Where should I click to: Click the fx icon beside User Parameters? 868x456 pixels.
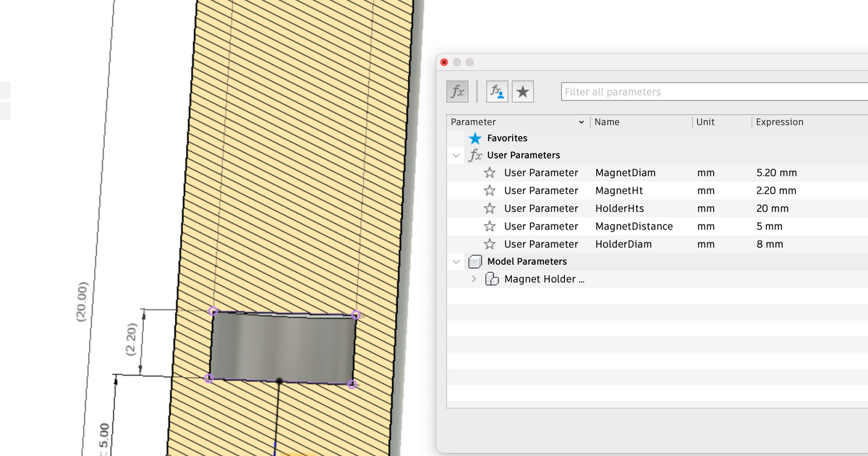pos(475,155)
